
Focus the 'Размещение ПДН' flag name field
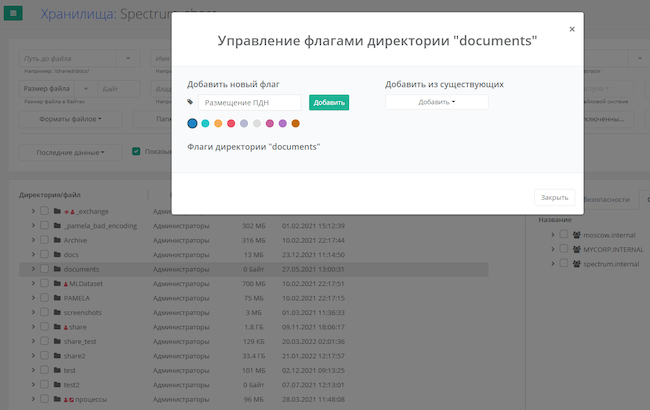pyautogui.click(x=250, y=102)
